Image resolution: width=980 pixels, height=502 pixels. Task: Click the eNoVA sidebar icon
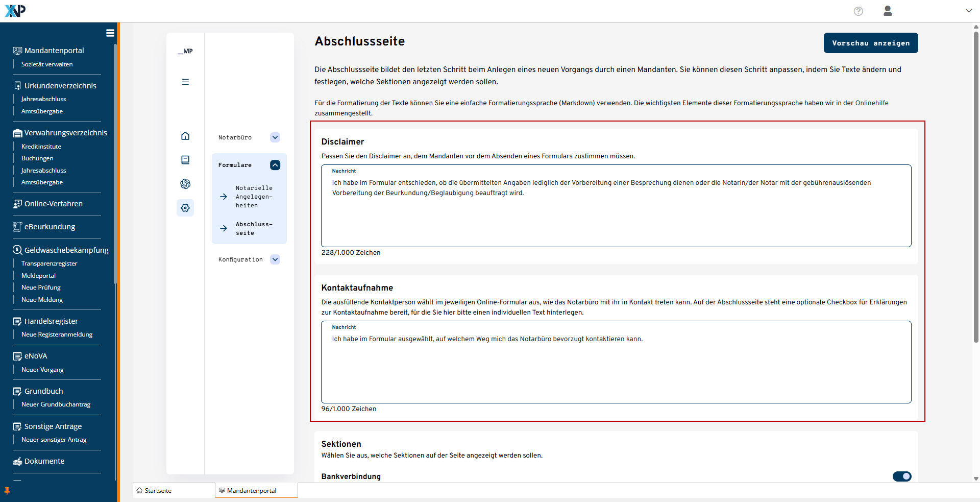[x=17, y=356]
